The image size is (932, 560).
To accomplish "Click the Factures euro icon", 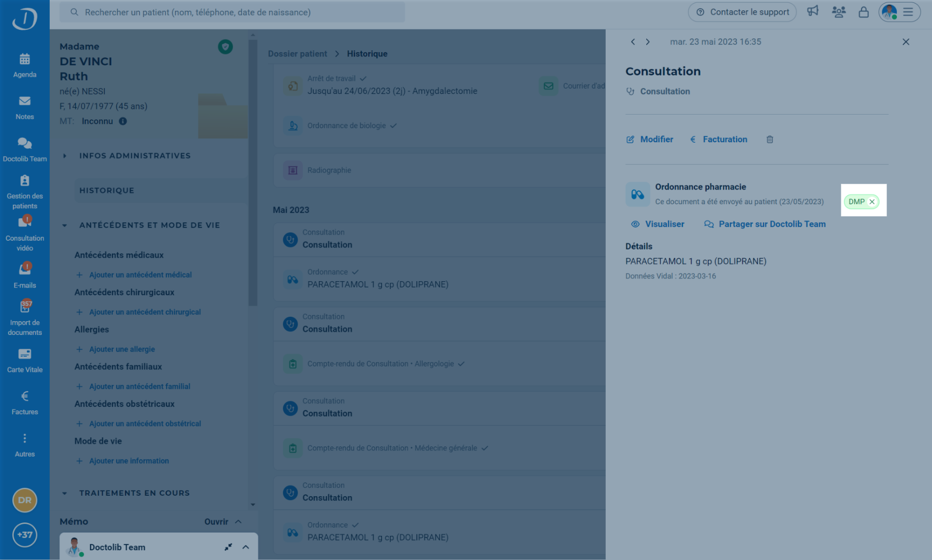I will pos(24,396).
